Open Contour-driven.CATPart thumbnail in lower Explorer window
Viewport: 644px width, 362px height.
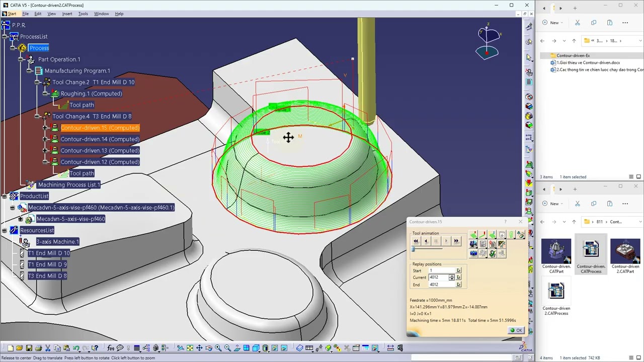pyautogui.click(x=556, y=256)
